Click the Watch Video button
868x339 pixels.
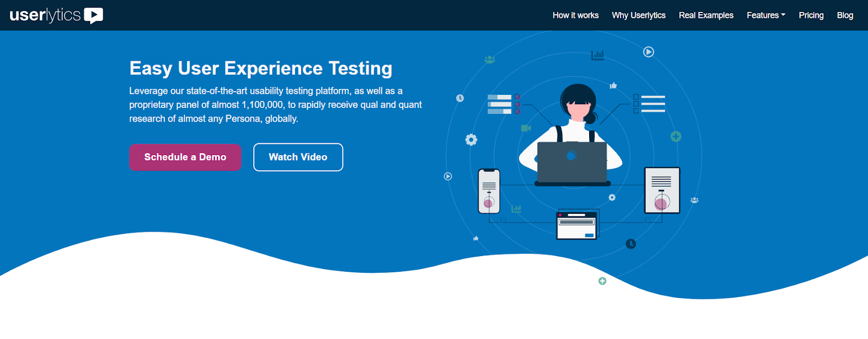point(298,157)
